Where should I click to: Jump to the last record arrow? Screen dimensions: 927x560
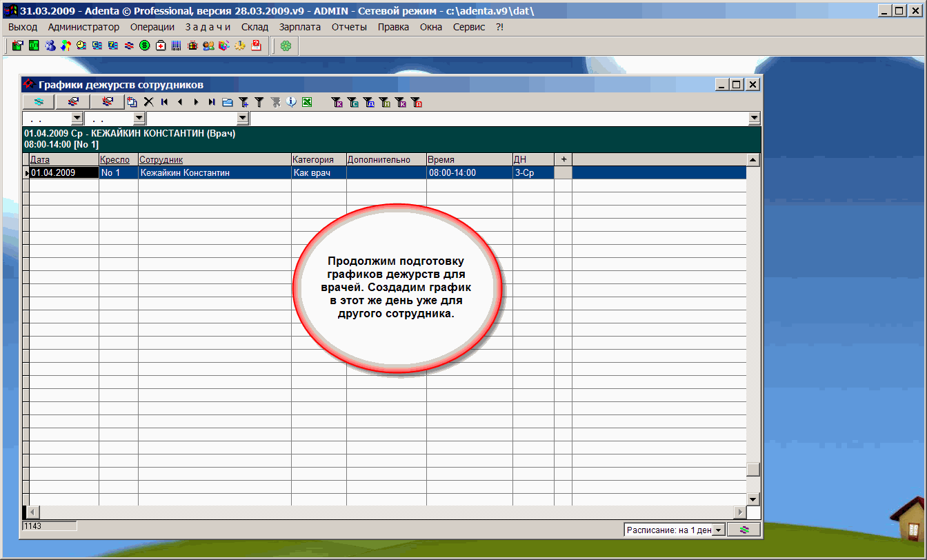pyautogui.click(x=211, y=102)
